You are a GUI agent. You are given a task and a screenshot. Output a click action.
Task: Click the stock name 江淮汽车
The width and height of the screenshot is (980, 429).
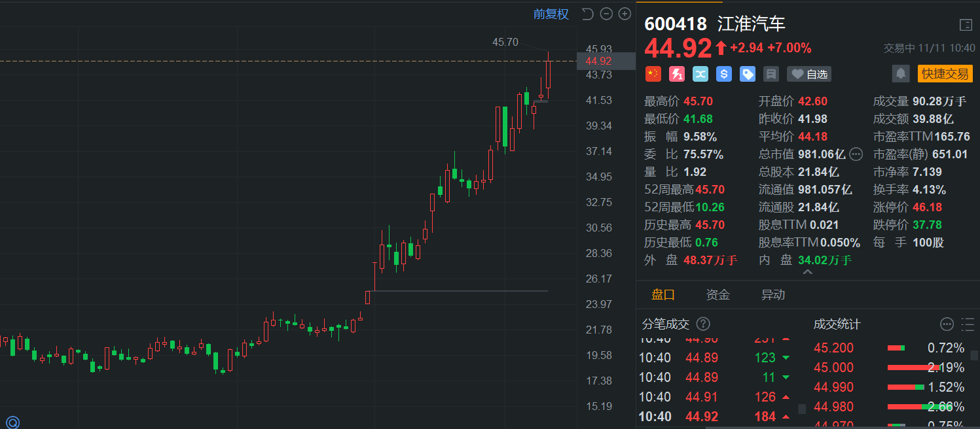pos(752,24)
